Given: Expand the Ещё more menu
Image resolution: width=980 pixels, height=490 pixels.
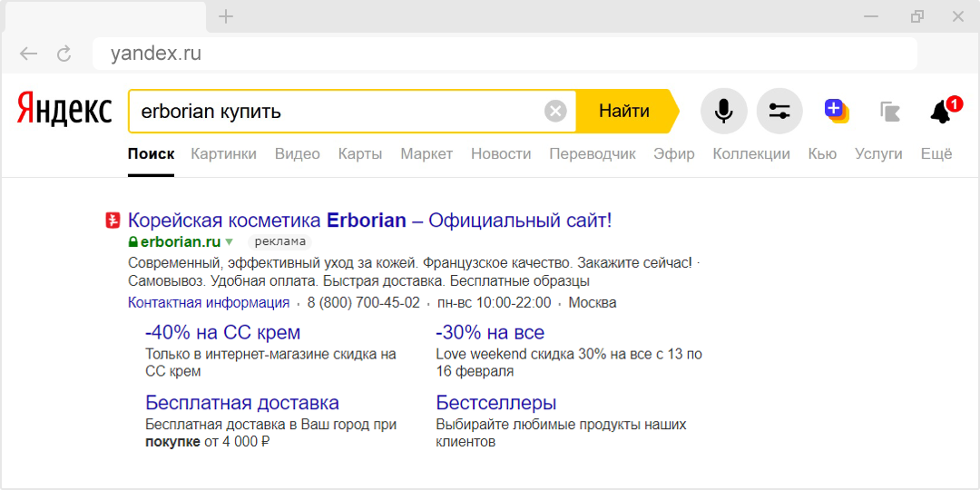Looking at the screenshot, I should coord(936,154).
